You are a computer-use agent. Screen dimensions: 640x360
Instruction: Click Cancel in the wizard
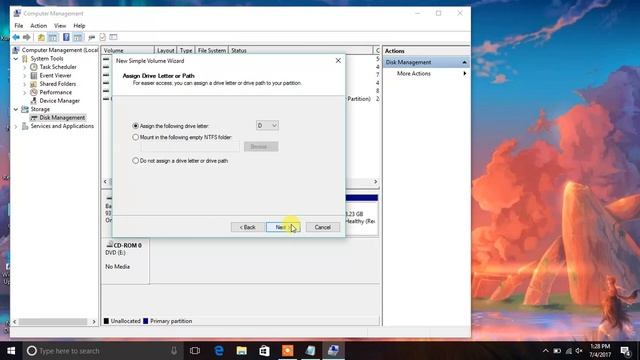click(x=322, y=227)
